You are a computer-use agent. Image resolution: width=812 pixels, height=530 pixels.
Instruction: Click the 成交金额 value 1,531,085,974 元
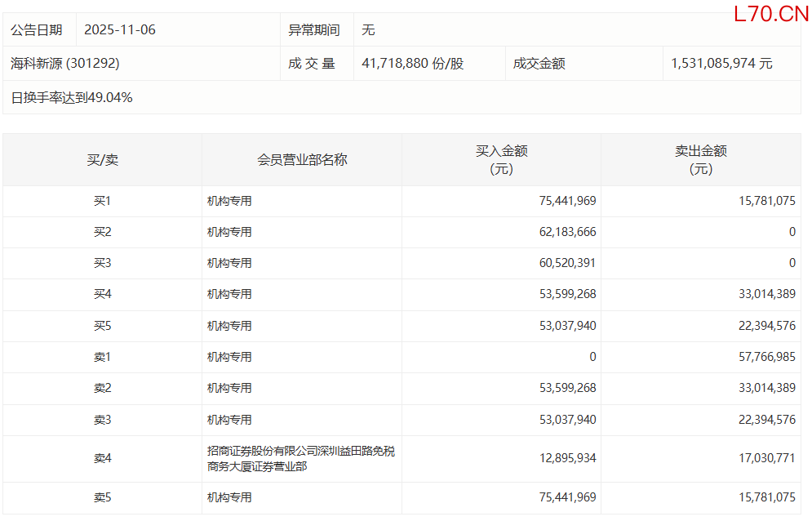click(x=721, y=63)
